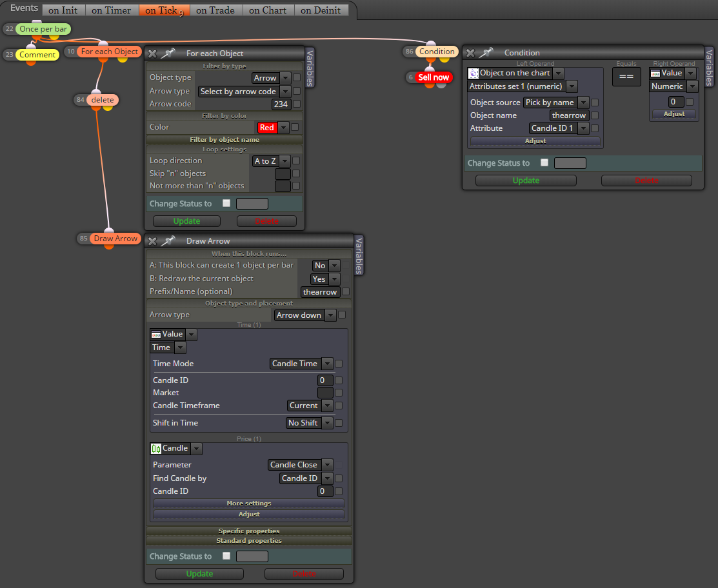Screen dimensions: 718x588
Task: Select the Draw Arrow block node
Action: (x=115, y=239)
